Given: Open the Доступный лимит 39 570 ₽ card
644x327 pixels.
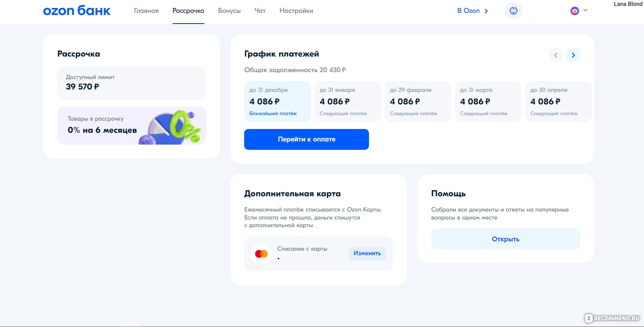Looking at the screenshot, I should pos(131,83).
